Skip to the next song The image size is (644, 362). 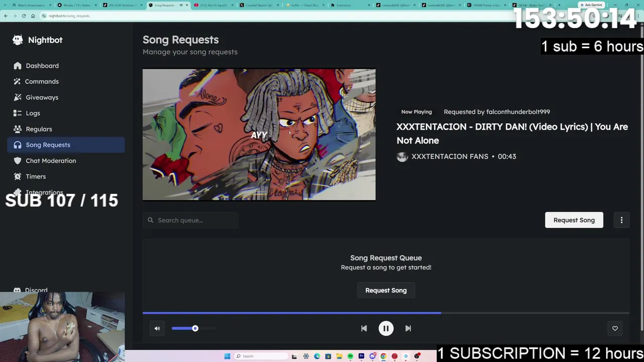click(408, 328)
